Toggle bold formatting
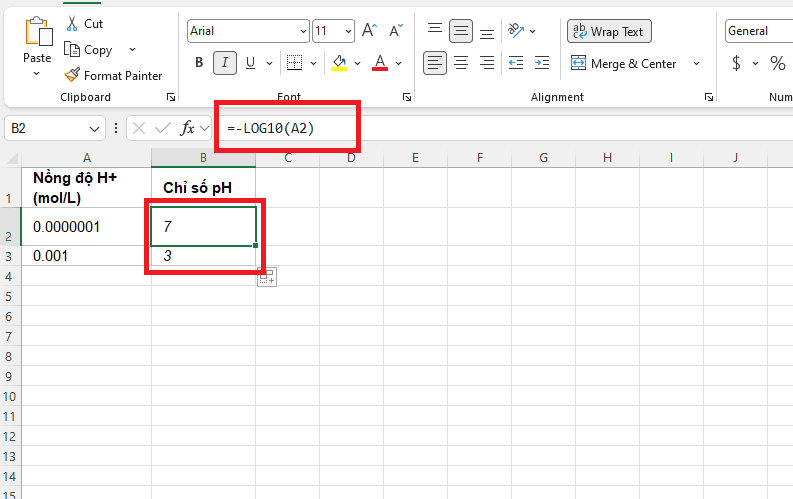This screenshot has height=499, width=793. (199, 63)
